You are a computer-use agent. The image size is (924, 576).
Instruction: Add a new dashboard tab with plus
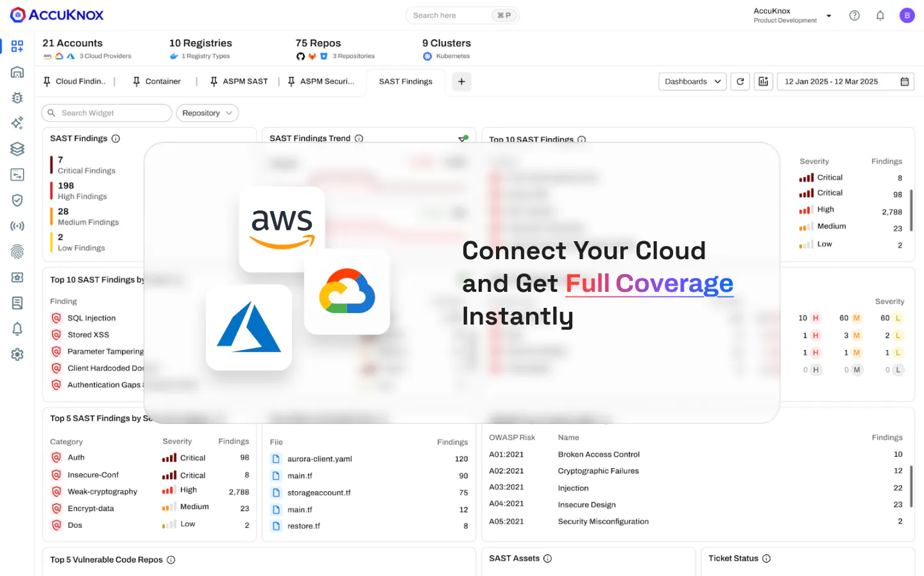[461, 81]
